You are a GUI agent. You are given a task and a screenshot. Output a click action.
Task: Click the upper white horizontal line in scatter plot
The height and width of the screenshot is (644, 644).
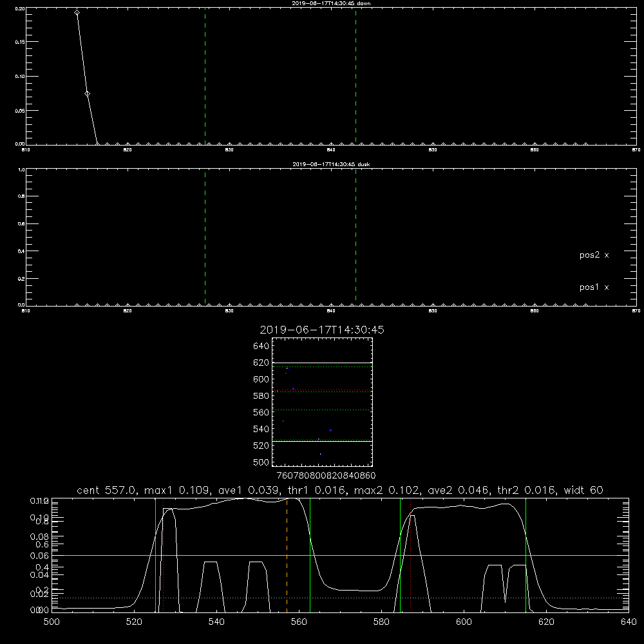[322, 363]
